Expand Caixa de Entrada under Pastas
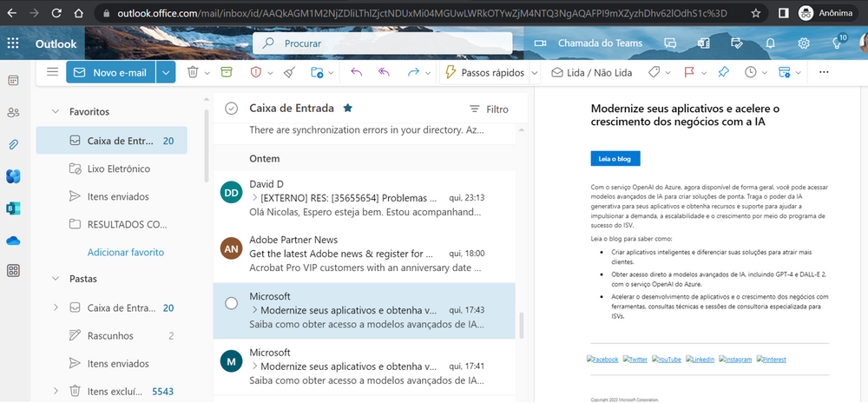The width and height of the screenshot is (868, 403). coord(55,307)
